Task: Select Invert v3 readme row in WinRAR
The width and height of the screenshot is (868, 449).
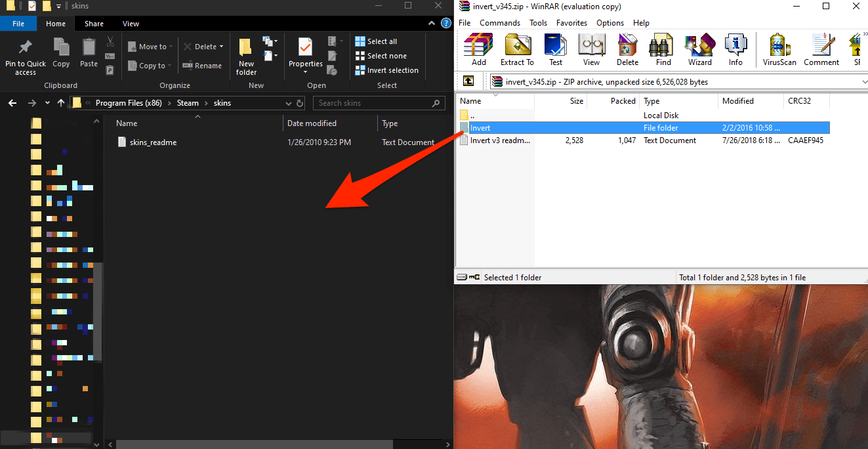Action: click(x=643, y=140)
